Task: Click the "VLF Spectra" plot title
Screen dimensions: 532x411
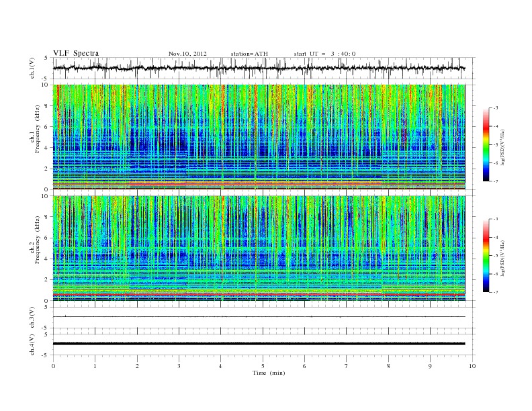Action: click(76, 53)
